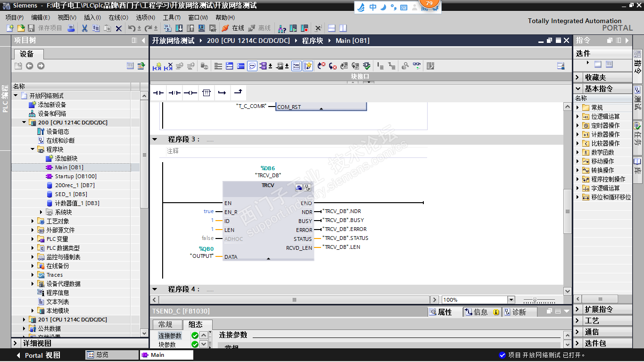Image resolution: width=644 pixels, height=362 pixels.
Task: Click the Portal 视图 button
Action: coord(38,355)
